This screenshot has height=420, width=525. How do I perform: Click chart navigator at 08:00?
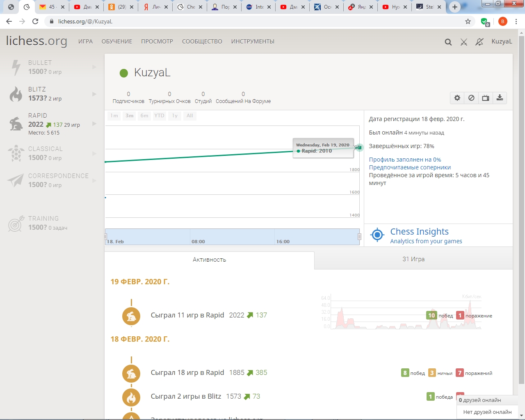click(198, 242)
